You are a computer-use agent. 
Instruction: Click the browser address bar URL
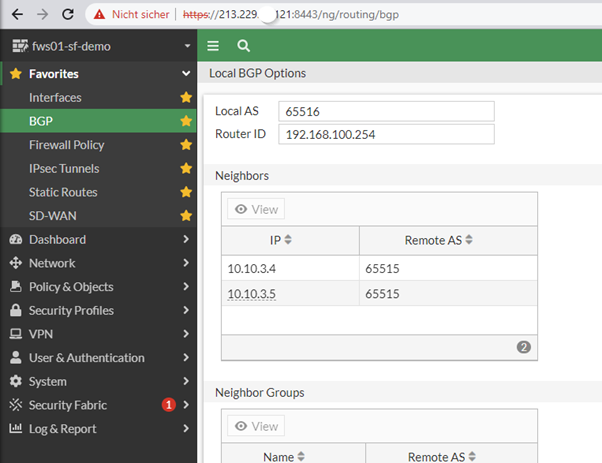tap(291, 15)
